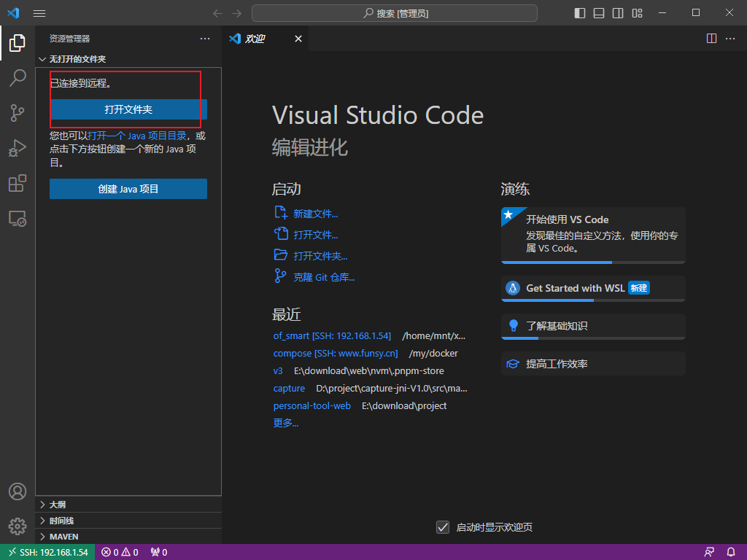Go back with the left arrow

click(x=217, y=13)
